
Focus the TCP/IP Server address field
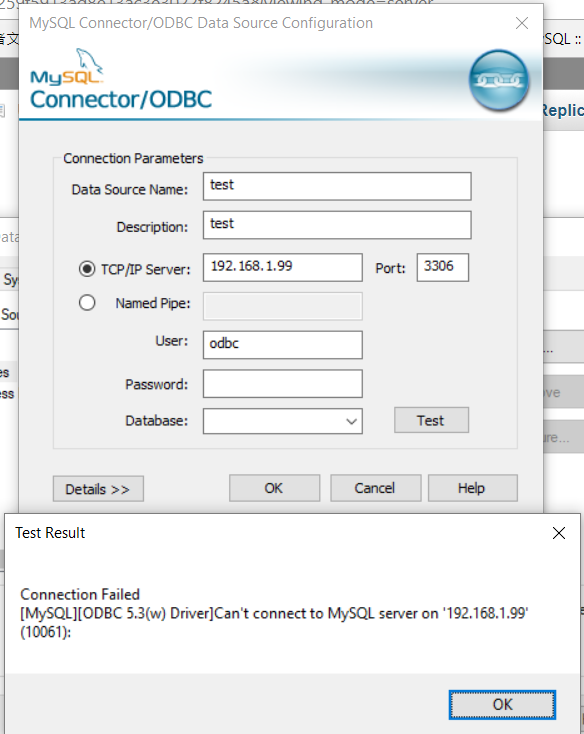(x=283, y=267)
